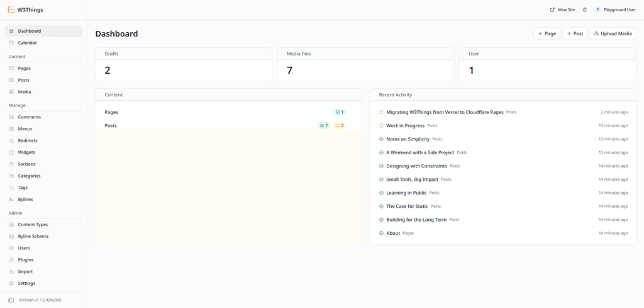Open Redirects in the sidebar

coord(43,140)
